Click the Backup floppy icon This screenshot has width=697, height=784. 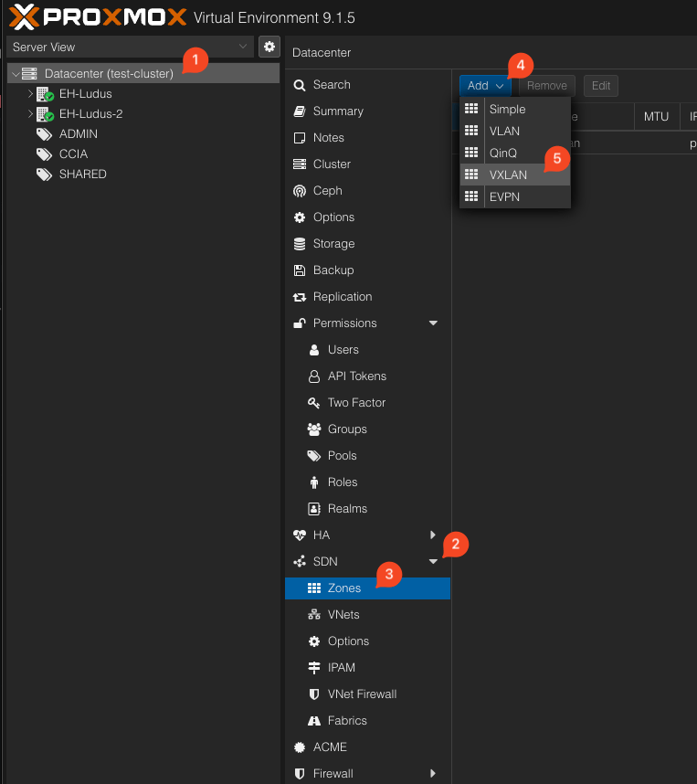300,270
